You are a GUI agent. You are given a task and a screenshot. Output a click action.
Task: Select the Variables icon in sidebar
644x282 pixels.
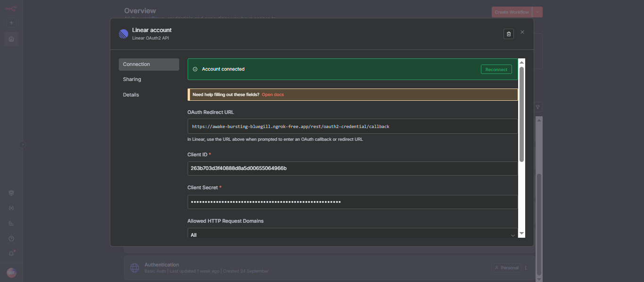point(11,208)
